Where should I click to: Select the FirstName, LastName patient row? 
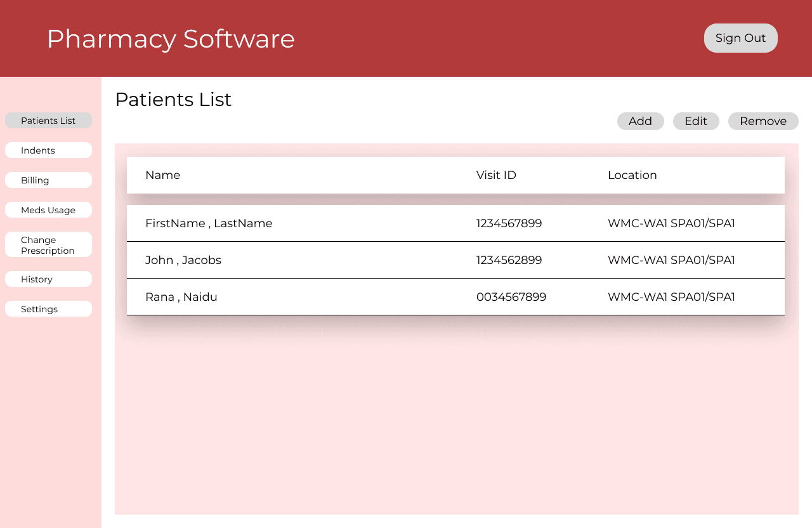455,223
